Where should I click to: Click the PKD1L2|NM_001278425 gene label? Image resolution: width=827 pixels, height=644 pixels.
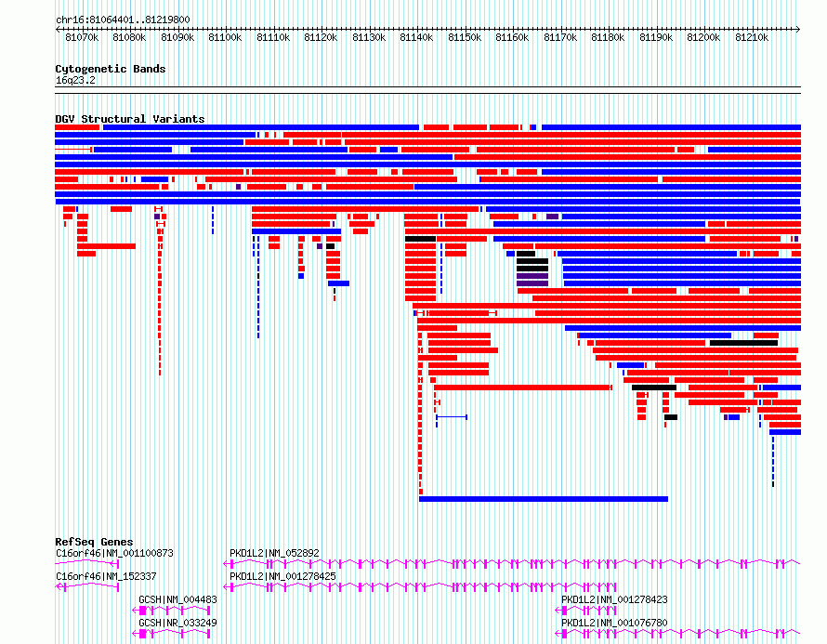[x=282, y=576]
